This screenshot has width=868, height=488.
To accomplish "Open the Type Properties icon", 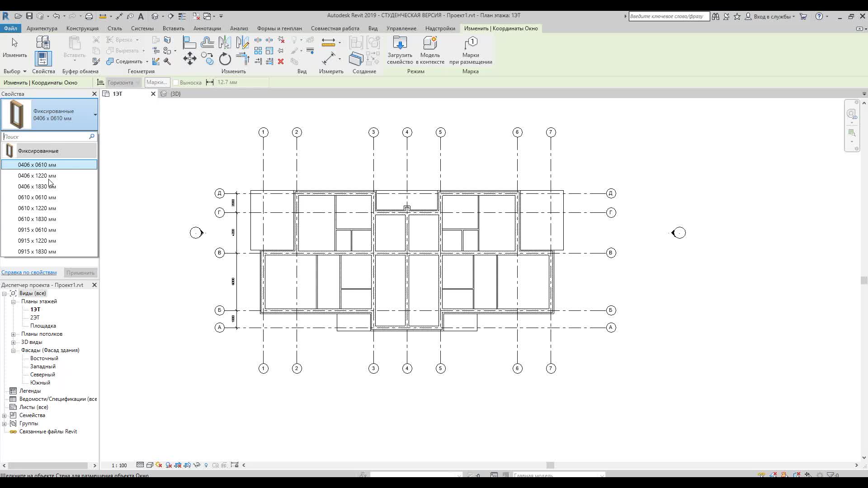I will pyautogui.click(x=43, y=42).
